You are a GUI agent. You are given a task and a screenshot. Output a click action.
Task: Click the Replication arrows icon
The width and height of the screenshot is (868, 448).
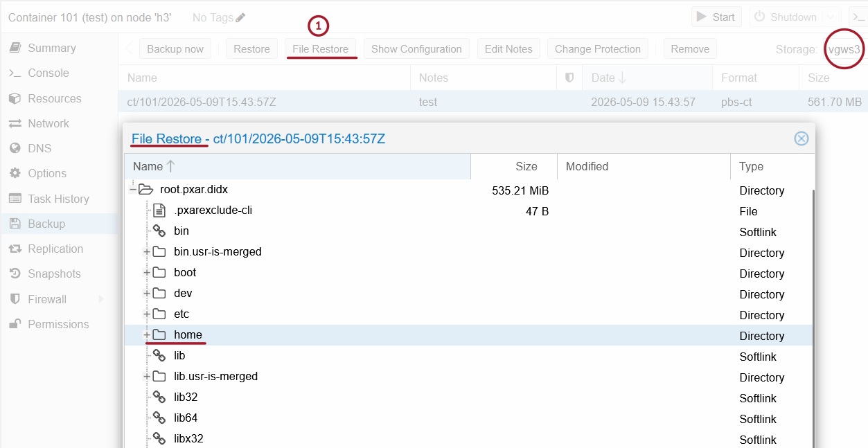point(15,249)
